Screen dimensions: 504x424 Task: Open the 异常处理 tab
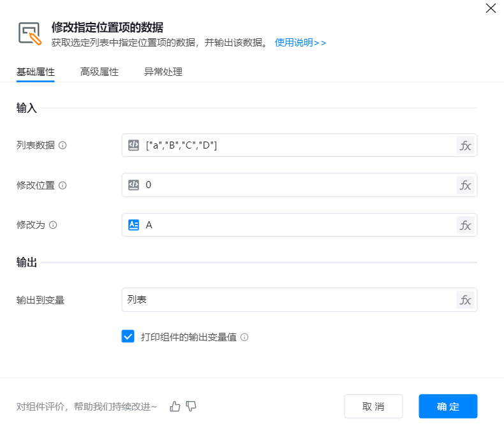(x=163, y=72)
